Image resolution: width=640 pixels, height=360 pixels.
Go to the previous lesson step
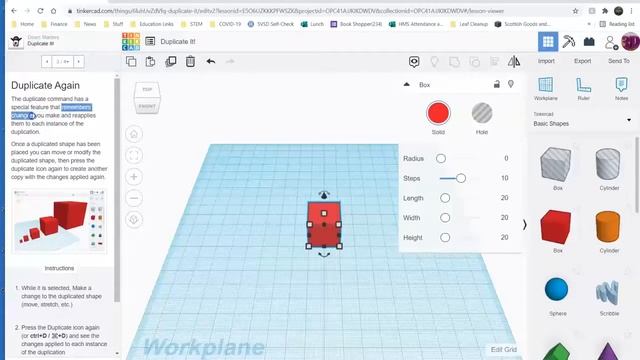coord(47,62)
